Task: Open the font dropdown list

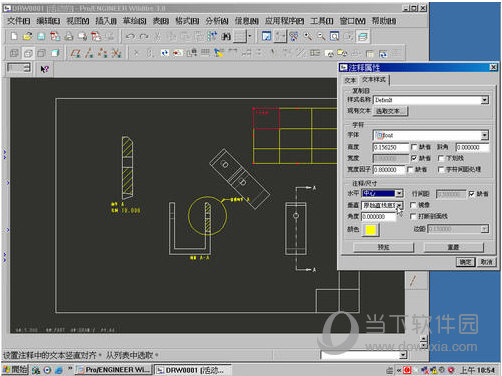Action: pyautogui.click(x=485, y=135)
